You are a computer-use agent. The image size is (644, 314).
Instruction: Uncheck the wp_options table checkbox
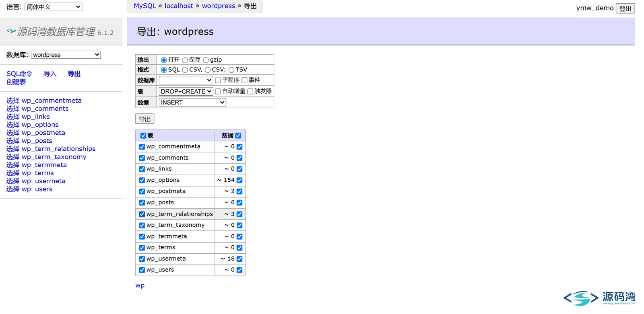tap(142, 180)
